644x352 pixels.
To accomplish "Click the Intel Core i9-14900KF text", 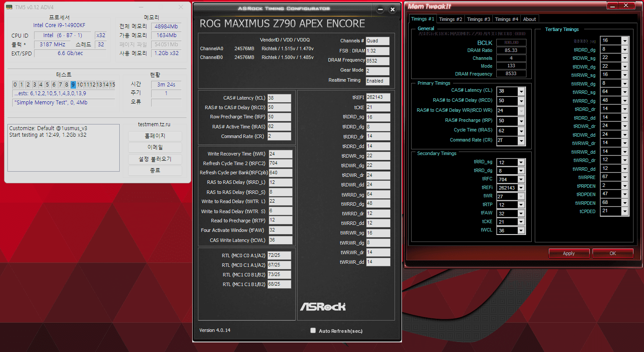I will coord(59,25).
